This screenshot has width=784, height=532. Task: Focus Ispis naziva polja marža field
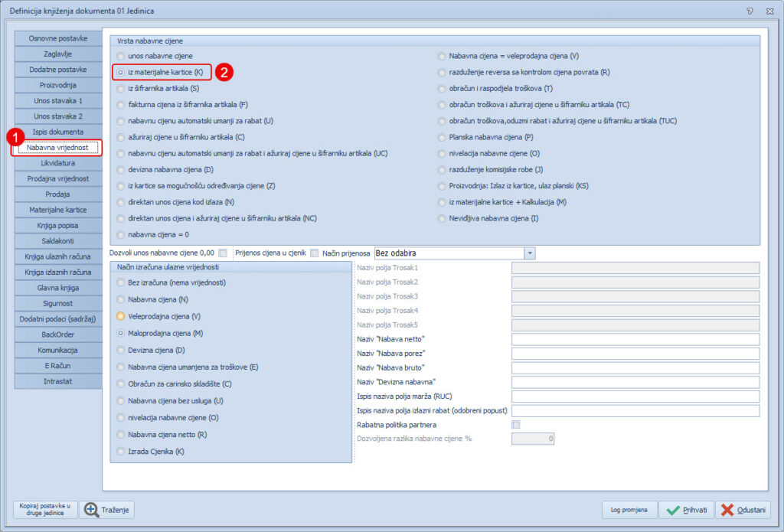coord(634,397)
